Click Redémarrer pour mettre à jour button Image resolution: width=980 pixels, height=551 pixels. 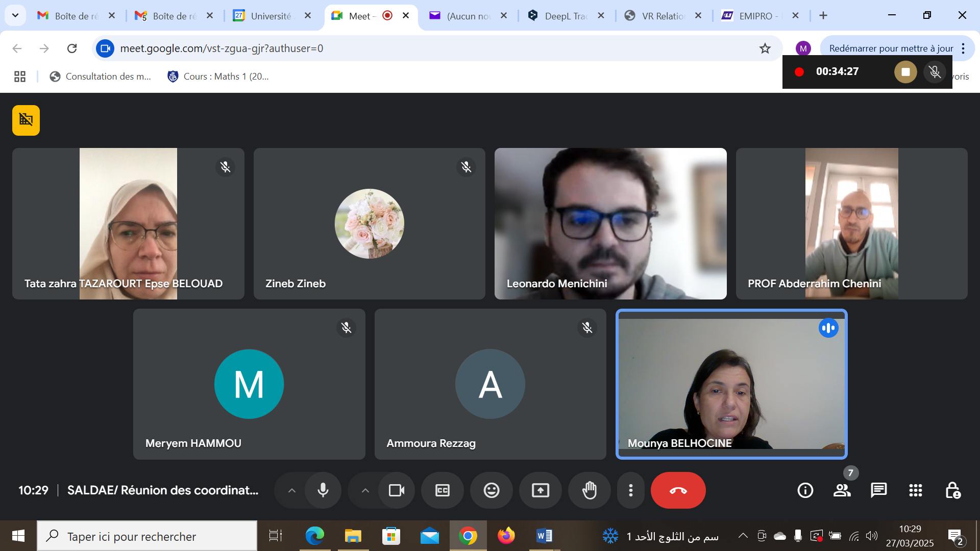coord(891,48)
